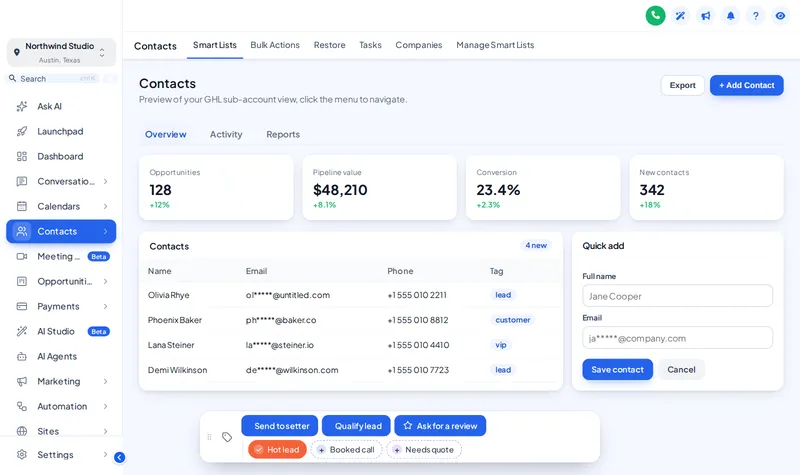Click the Full name input field
800x475 pixels.
point(678,296)
